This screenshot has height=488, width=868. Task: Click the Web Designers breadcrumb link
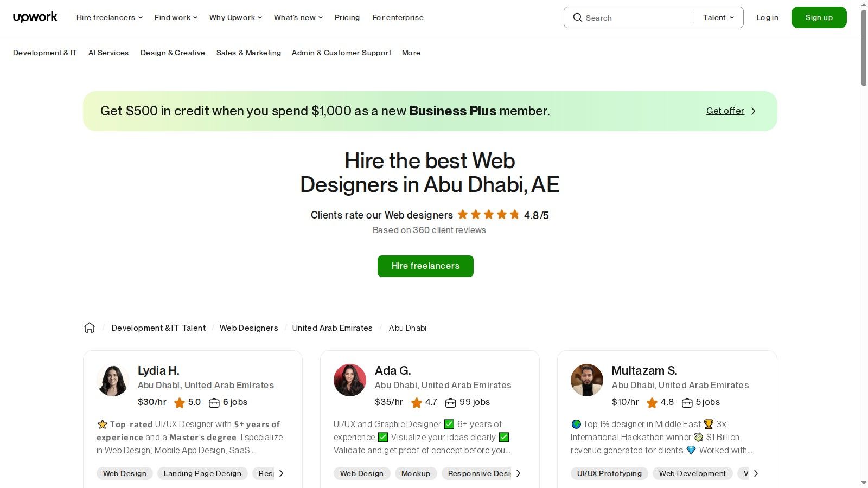pyautogui.click(x=248, y=328)
